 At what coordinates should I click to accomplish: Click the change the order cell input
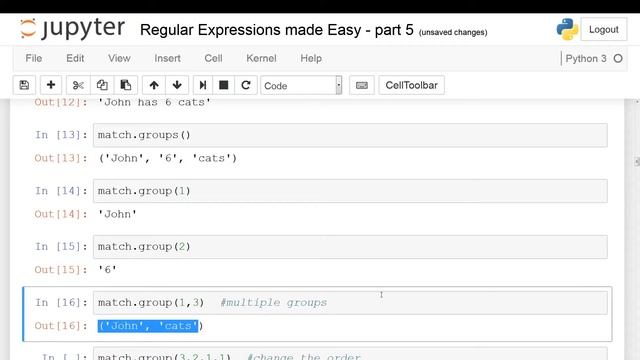[350, 354]
